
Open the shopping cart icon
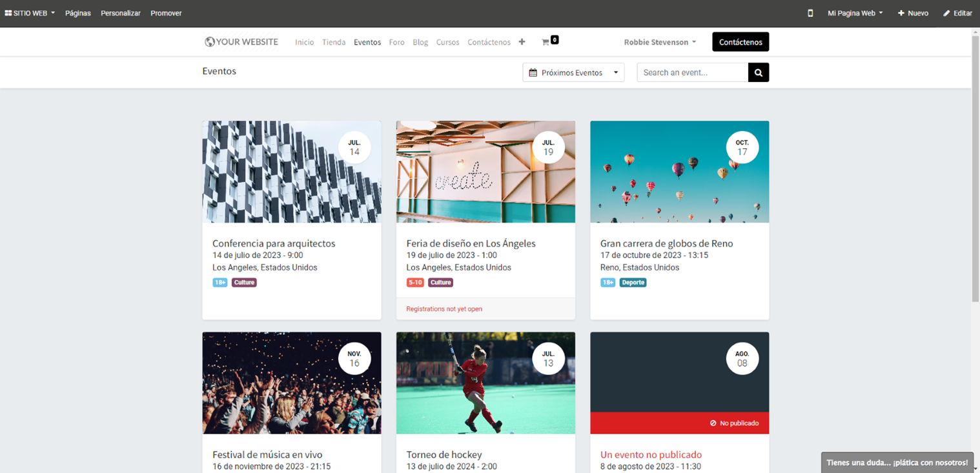coord(546,42)
